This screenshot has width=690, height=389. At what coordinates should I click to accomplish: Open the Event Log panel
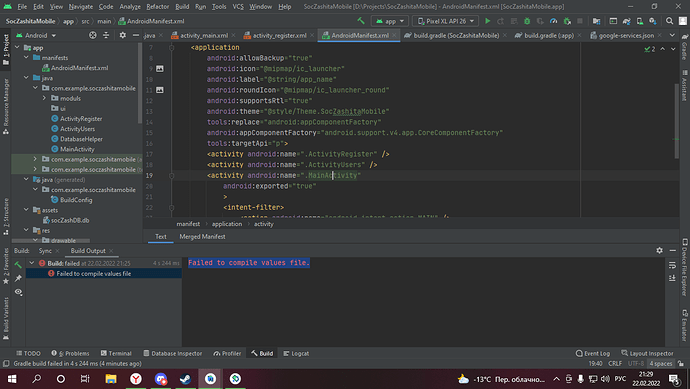pos(592,353)
